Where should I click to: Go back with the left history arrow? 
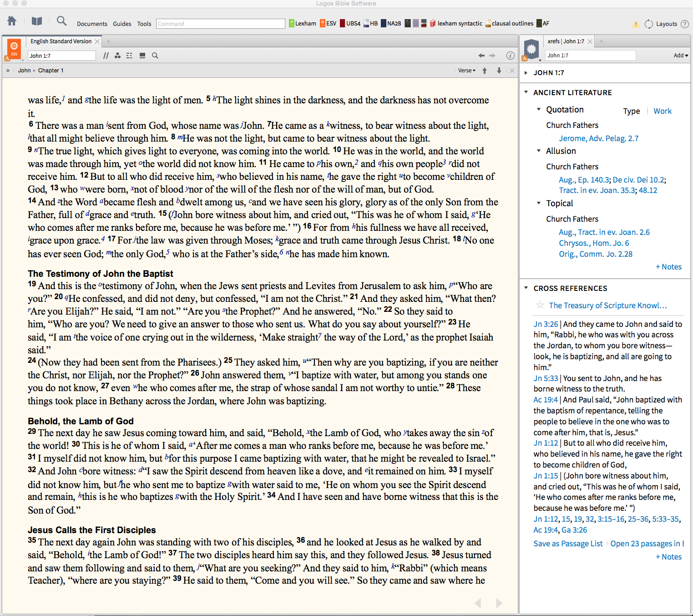(481, 56)
